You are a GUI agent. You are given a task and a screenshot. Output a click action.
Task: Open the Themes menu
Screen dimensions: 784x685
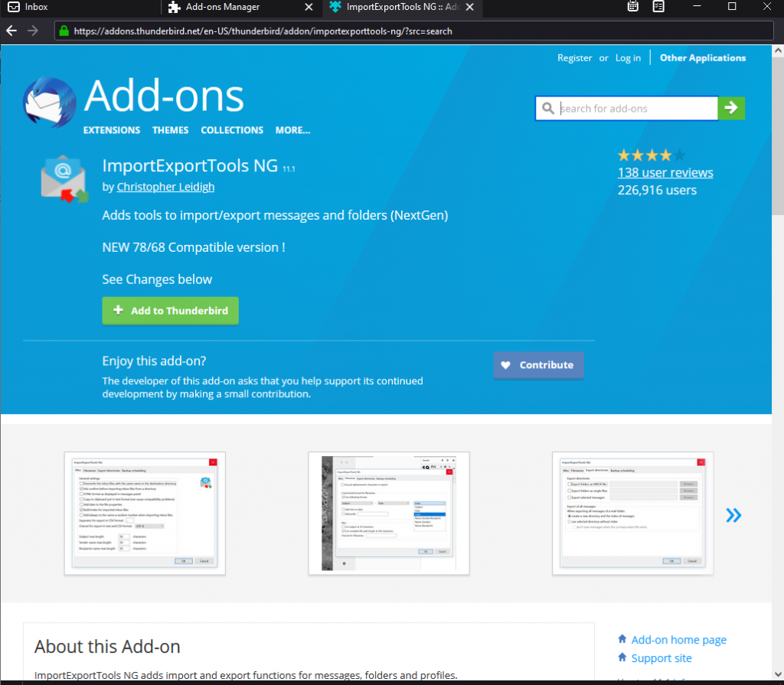[171, 130]
